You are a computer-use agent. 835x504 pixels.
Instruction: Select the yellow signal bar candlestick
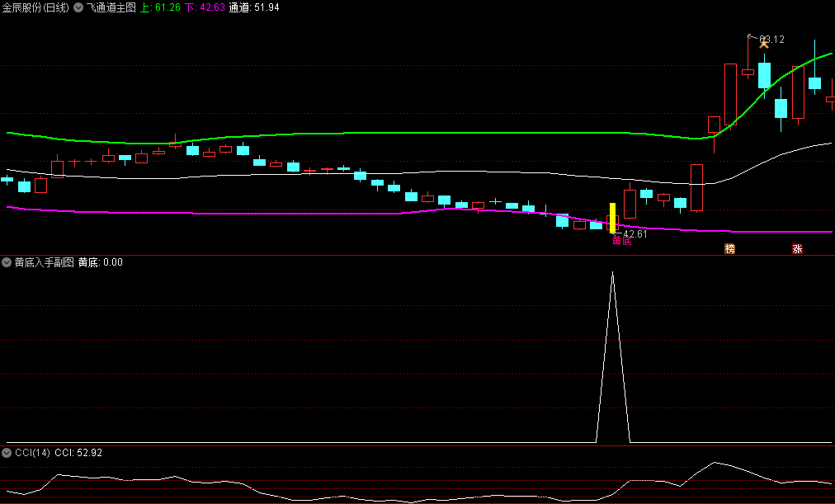click(612, 218)
